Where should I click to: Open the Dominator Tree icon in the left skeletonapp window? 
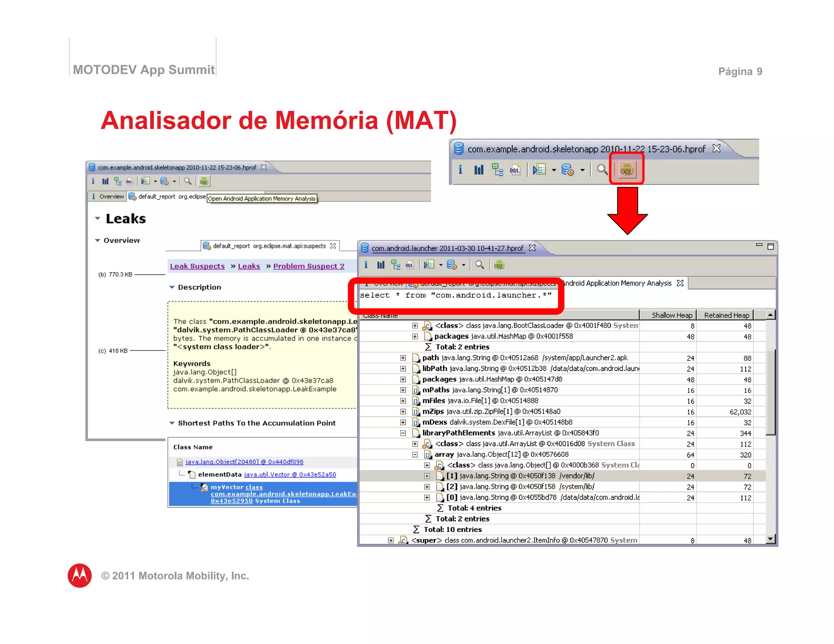118,181
